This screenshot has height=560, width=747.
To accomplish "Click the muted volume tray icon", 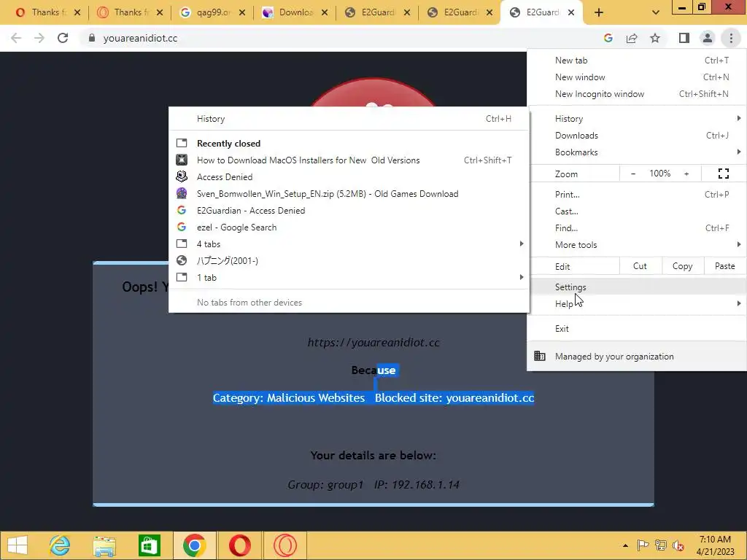I will click(678, 545).
